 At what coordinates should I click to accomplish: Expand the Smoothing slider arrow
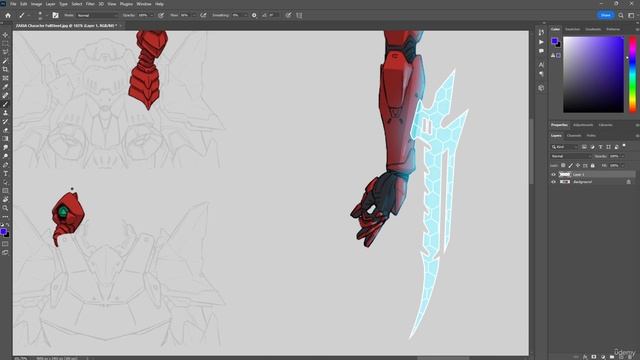click(245, 16)
